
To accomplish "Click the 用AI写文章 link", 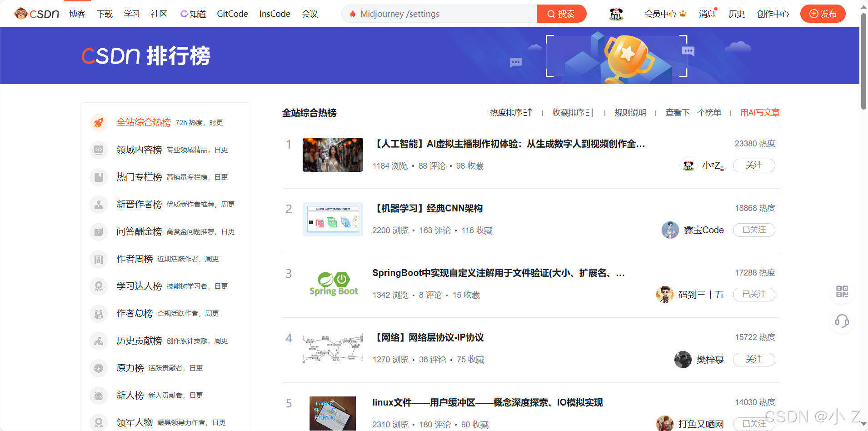I will [x=759, y=112].
